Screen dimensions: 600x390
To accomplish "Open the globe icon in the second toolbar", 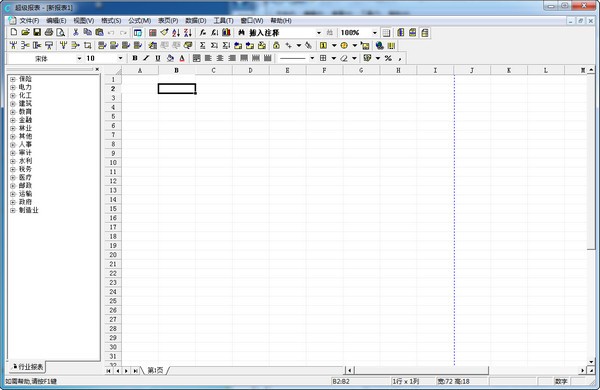I will pyautogui.click(x=379, y=46).
